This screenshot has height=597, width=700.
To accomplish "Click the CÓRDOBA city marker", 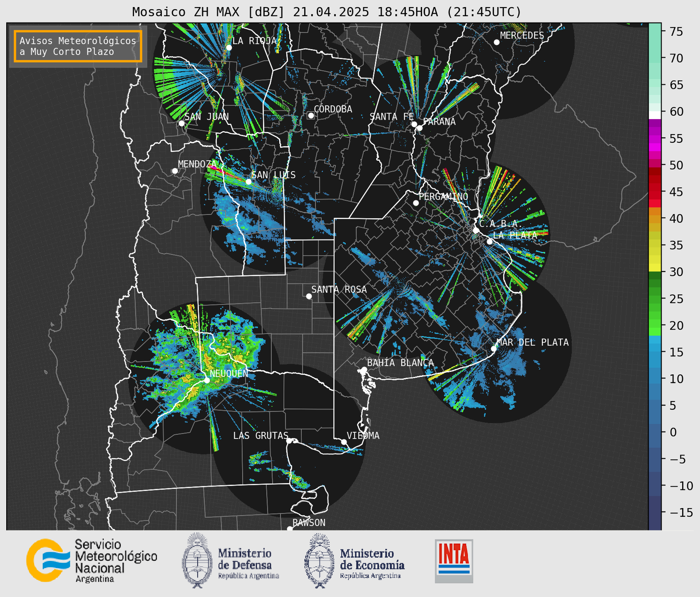I will coord(311,115).
